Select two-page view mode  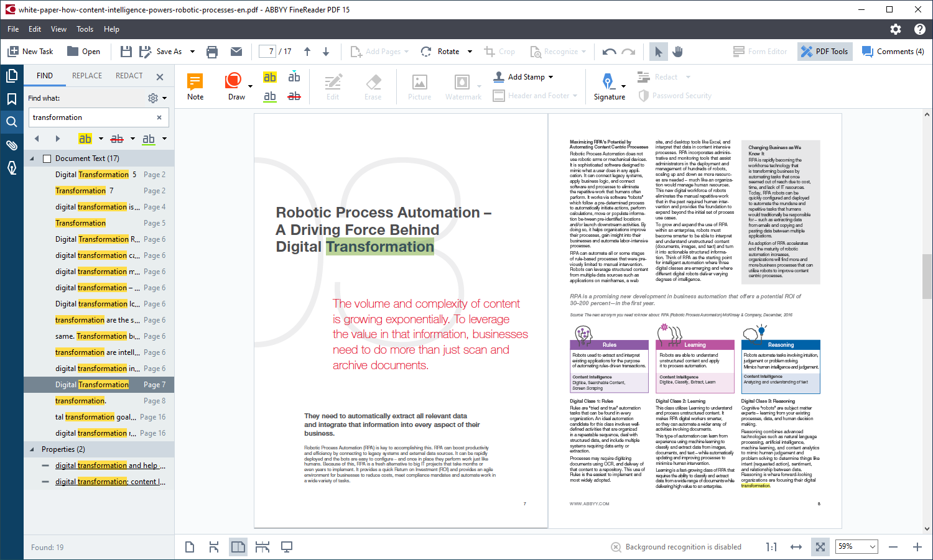click(x=238, y=547)
